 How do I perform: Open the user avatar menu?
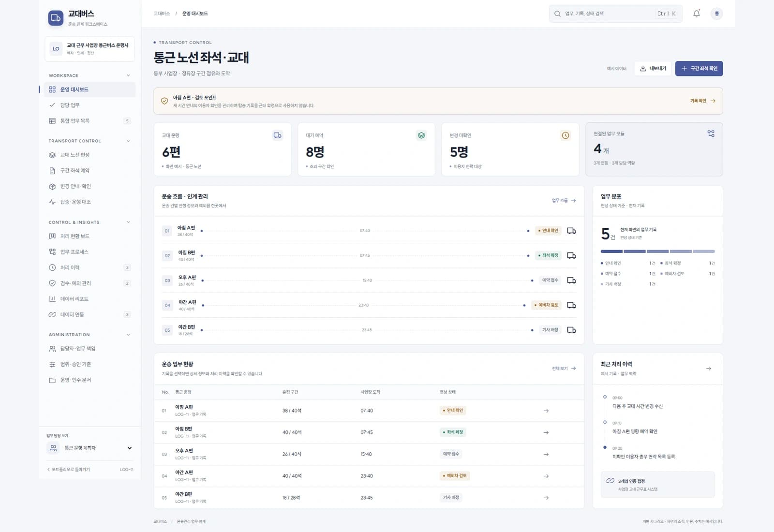tap(716, 14)
